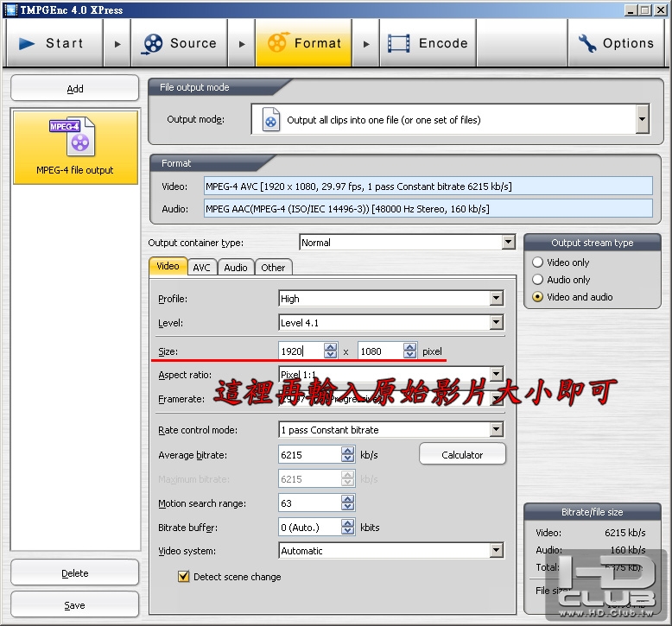Screen dimensions: 672x626
Task: Click the Motion search range spinner
Action: (x=347, y=503)
